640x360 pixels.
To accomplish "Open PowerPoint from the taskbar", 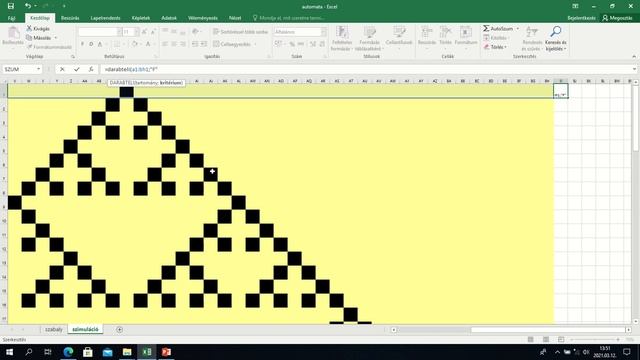I will [x=166, y=352].
